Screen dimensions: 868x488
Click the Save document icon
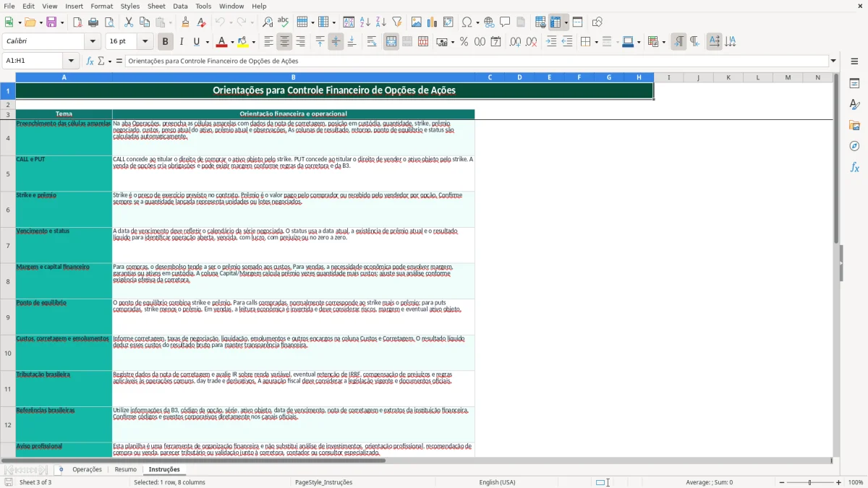click(51, 22)
